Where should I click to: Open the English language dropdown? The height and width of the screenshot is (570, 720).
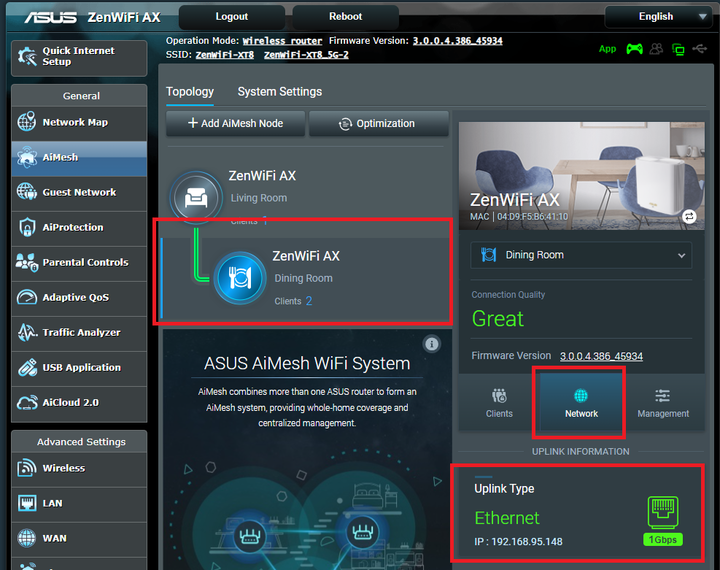point(658,17)
